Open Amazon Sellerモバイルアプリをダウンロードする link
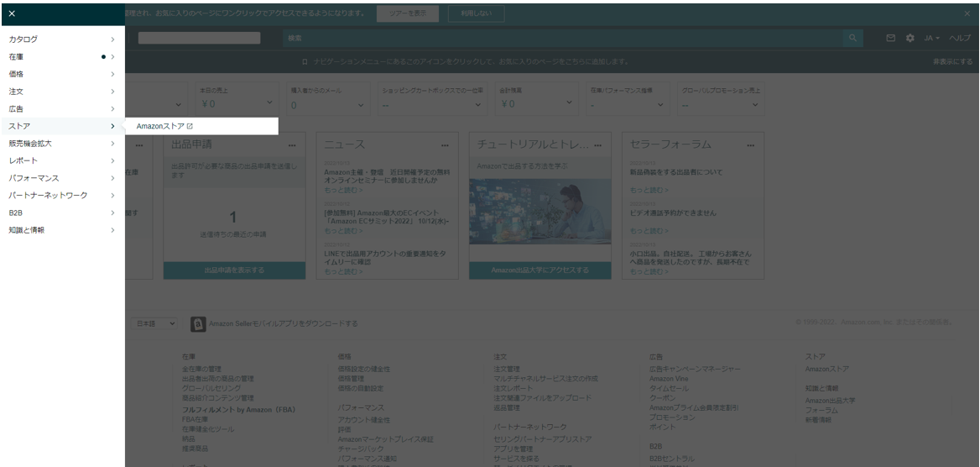Screen dimensions: 980x467 [x=283, y=323]
